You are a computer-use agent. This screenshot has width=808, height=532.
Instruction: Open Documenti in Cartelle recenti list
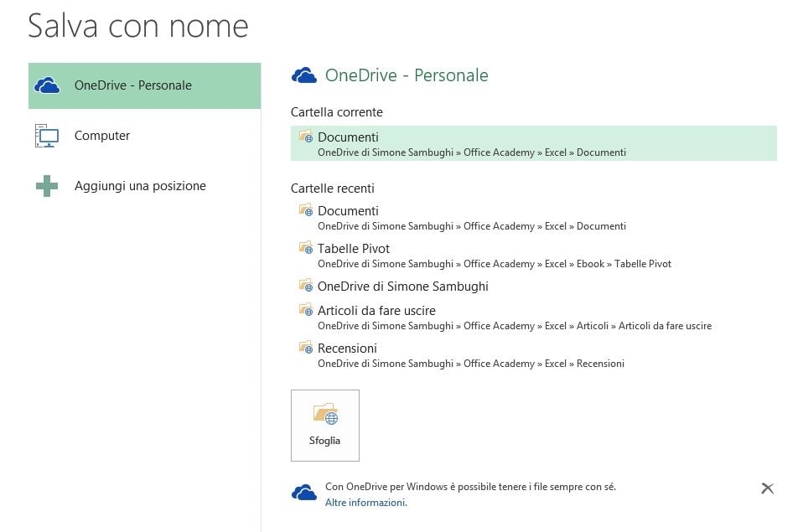pos(533,218)
